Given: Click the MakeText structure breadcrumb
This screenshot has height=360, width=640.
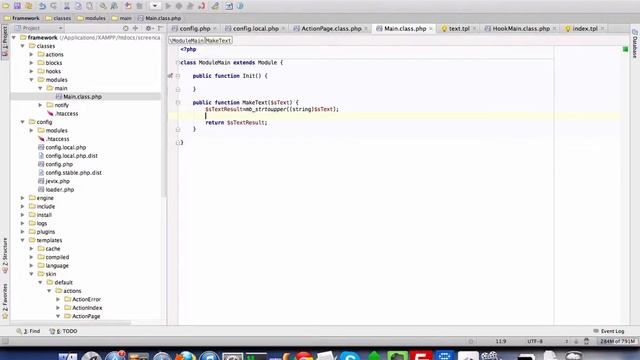Looking at the screenshot, I should (x=218, y=40).
